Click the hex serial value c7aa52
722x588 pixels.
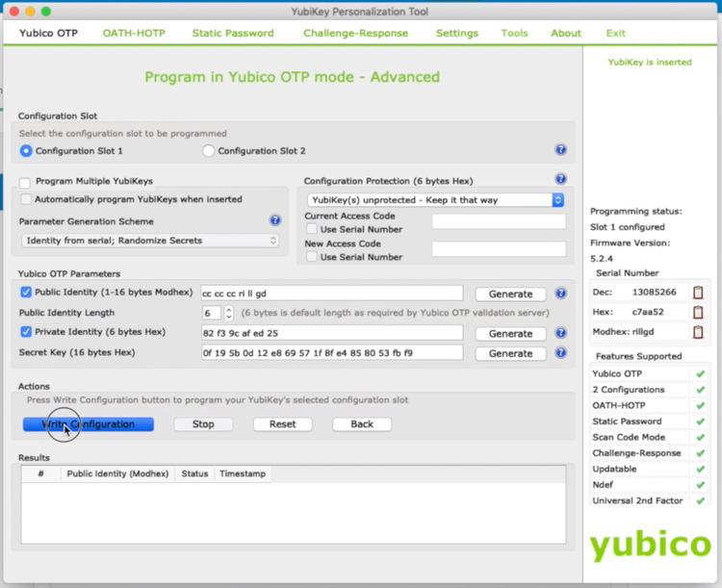click(x=648, y=312)
